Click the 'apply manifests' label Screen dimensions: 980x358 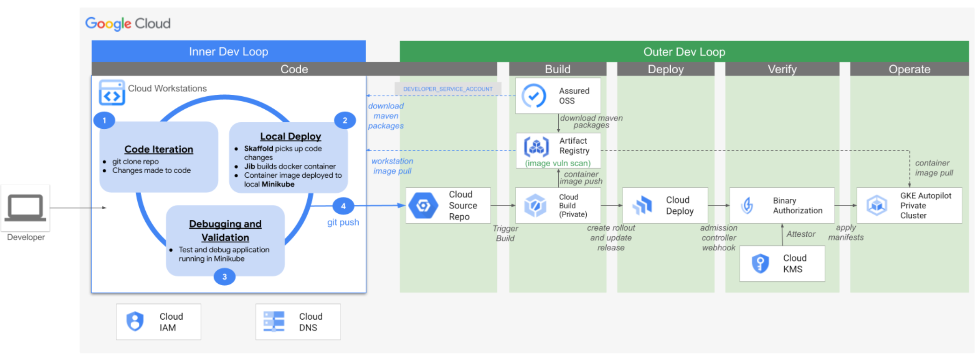(846, 232)
